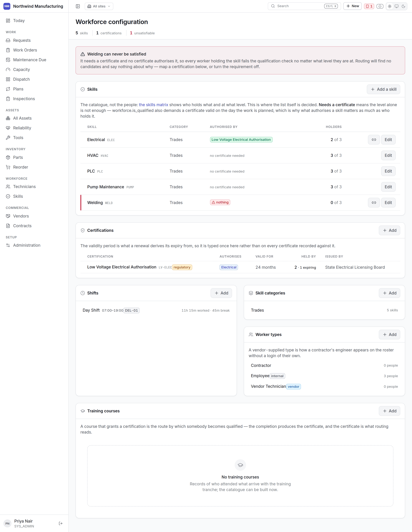
Task: Open the All sites dropdown
Action: tap(99, 6)
